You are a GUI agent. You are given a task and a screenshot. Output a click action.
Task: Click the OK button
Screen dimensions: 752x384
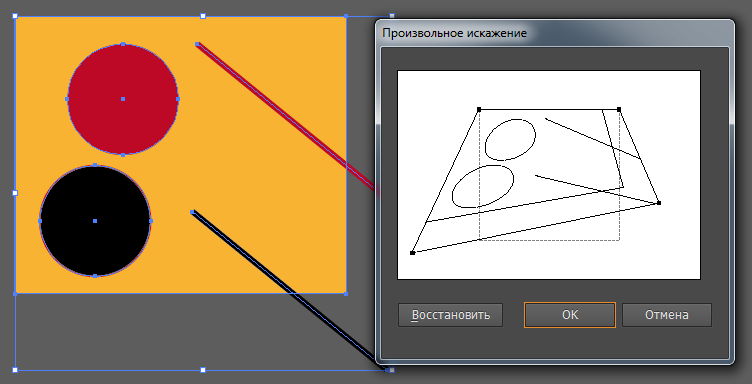[x=570, y=315]
